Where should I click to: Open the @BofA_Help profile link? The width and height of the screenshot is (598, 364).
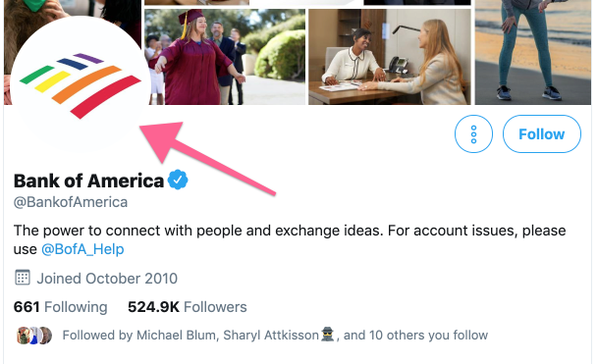pos(82,249)
